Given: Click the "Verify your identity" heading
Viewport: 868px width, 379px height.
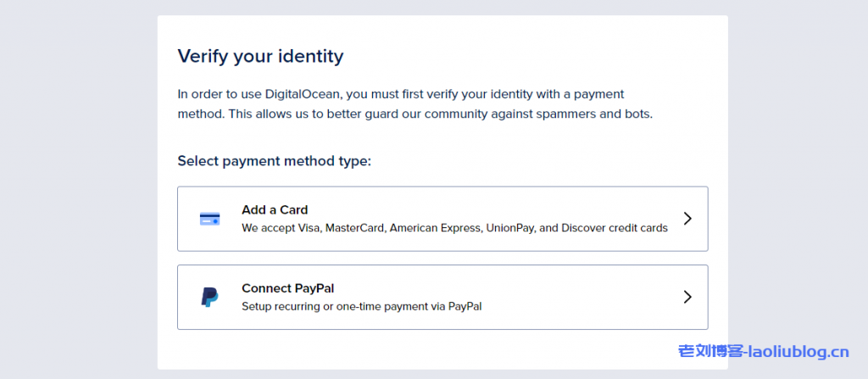Looking at the screenshot, I should (260, 57).
